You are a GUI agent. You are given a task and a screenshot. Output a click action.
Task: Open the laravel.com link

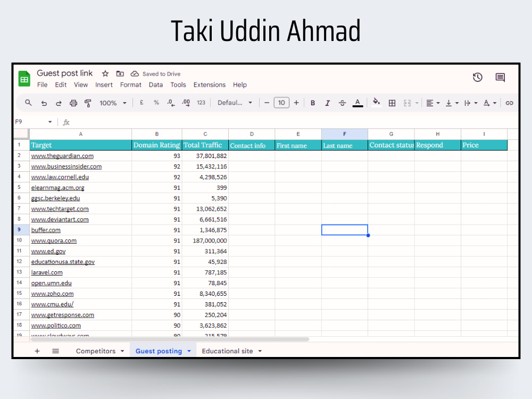pos(47,272)
